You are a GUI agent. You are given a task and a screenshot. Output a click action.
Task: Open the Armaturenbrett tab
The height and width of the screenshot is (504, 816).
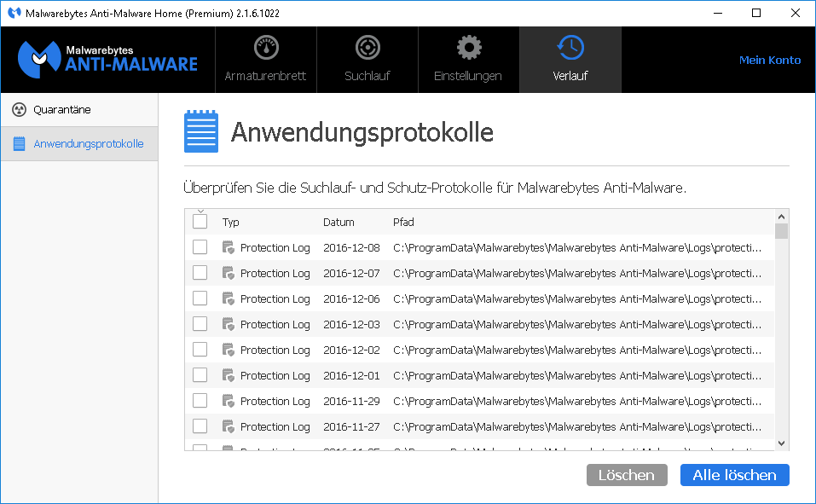click(266, 60)
